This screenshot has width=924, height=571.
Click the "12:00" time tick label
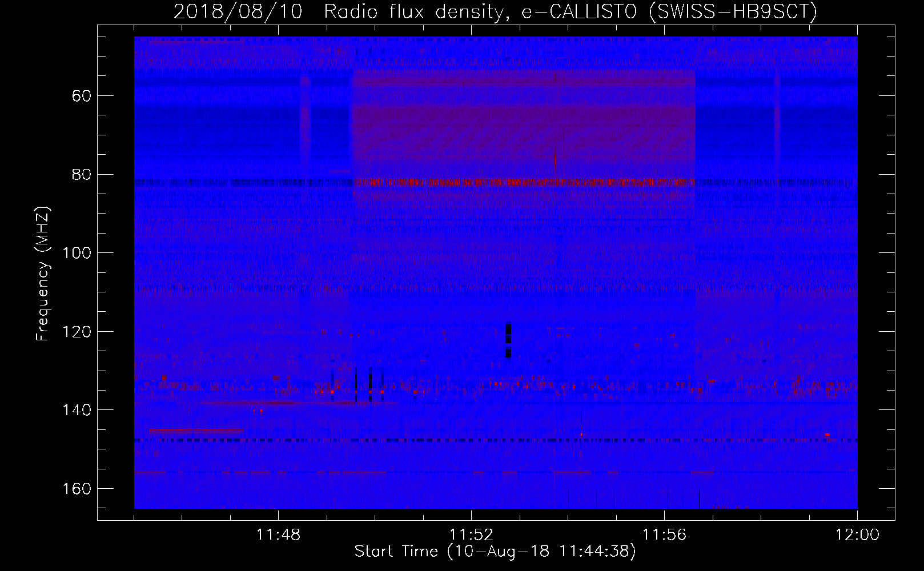(x=857, y=535)
